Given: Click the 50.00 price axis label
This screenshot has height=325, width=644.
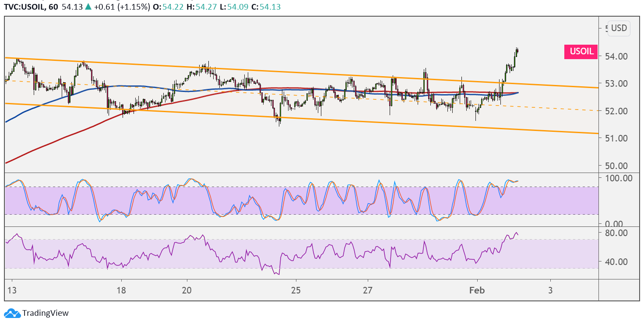Looking at the screenshot, I should (x=617, y=166).
